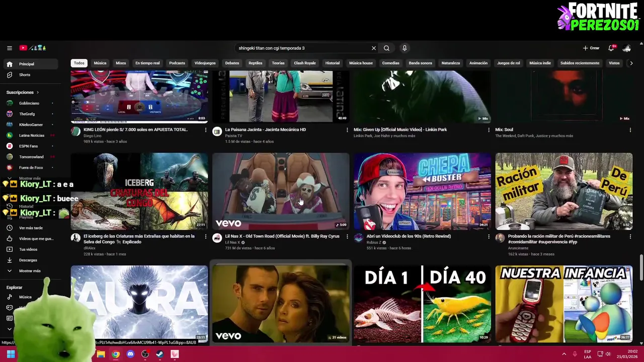644x362 pixels.
Task: Clear the search box with the X
Action: pos(374,48)
